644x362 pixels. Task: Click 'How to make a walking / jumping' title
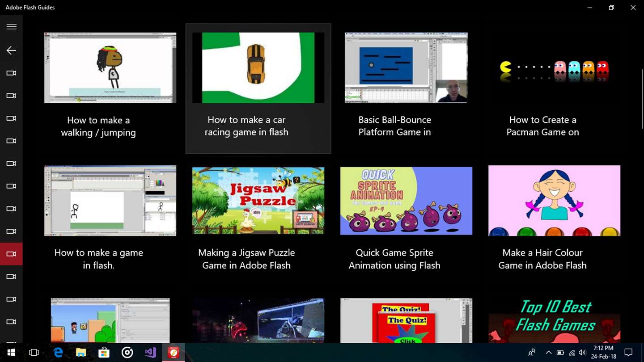pos(98,126)
